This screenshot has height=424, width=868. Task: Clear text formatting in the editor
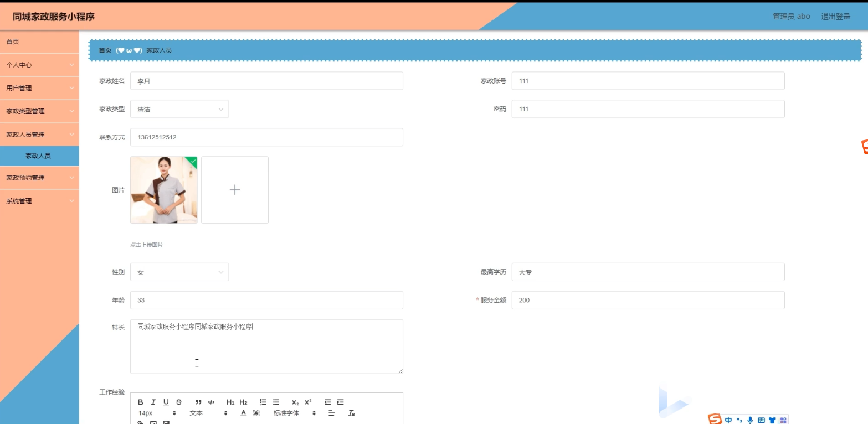(351, 413)
